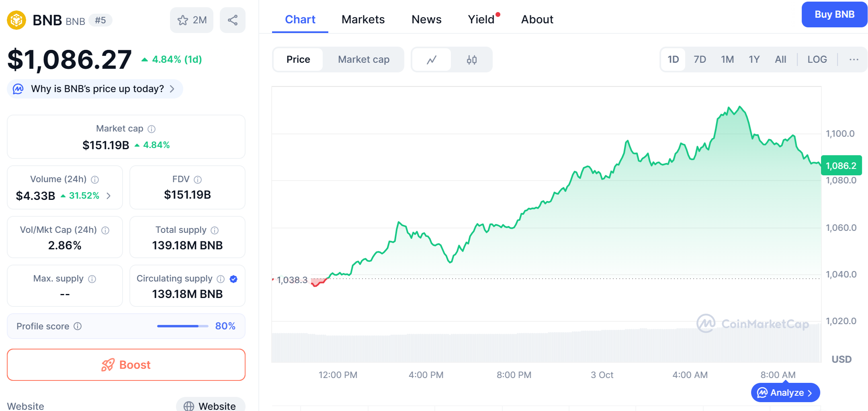This screenshot has height=411, width=868.
Task: Toggle the LOG scale option
Action: pyautogui.click(x=817, y=60)
